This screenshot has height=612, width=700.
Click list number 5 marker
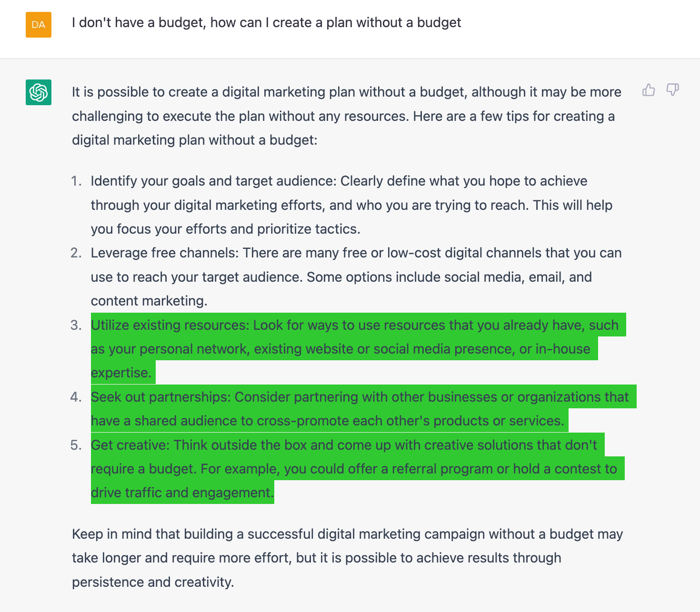tap(76, 445)
